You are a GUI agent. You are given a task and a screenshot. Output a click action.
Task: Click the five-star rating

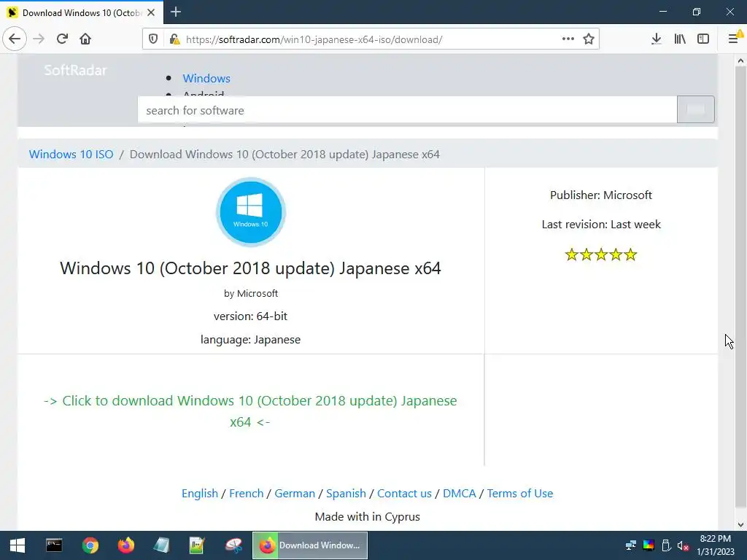(601, 254)
